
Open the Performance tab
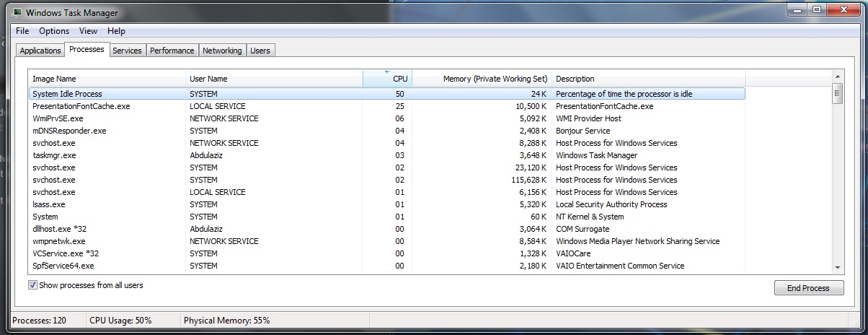click(172, 51)
